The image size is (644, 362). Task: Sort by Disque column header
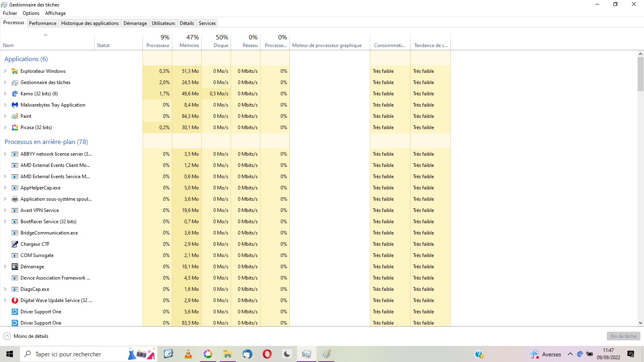[x=216, y=41]
